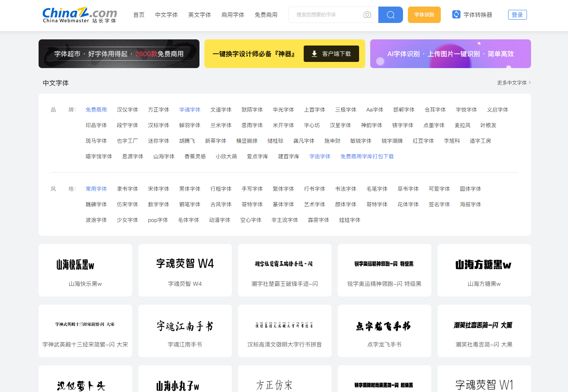Open the AI字体识别 purple banner
Screen dimensions: 568x392
point(451,54)
